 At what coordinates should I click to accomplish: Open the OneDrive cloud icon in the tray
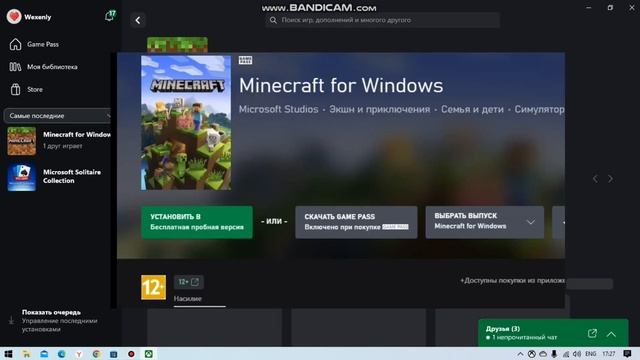click(x=543, y=354)
